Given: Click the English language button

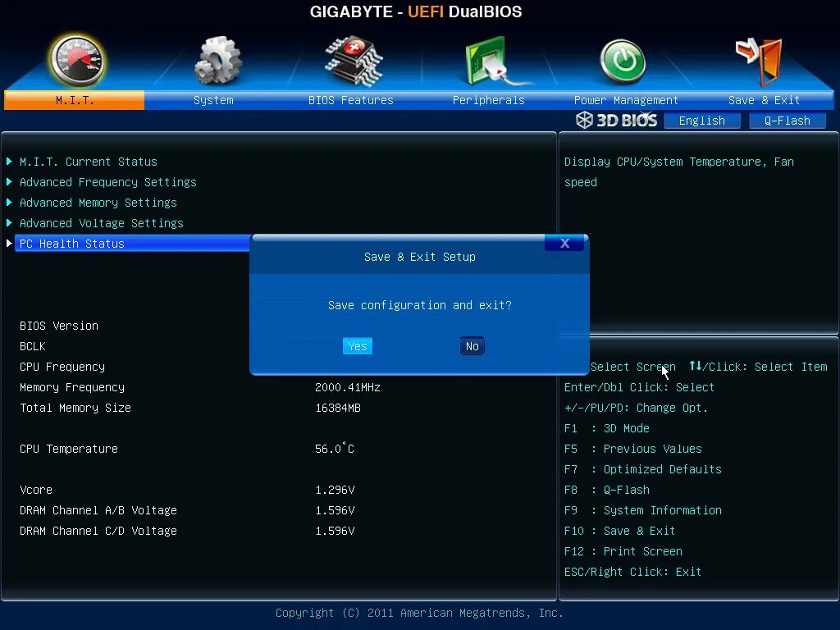Looking at the screenshot, I should click(702, 121).
